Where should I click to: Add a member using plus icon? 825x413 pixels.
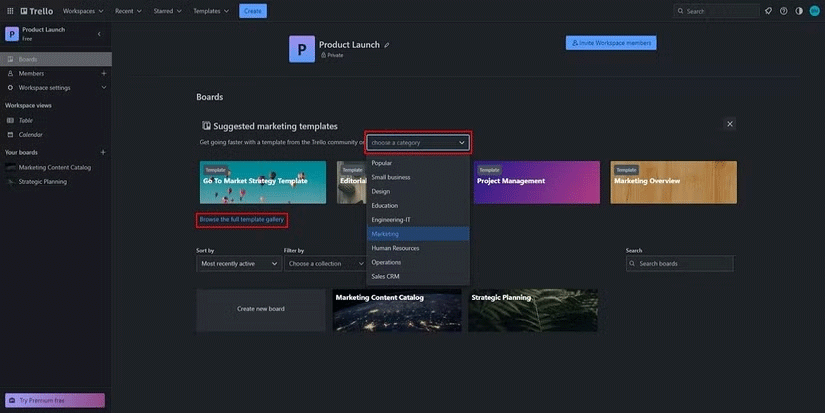click(103, 73)
